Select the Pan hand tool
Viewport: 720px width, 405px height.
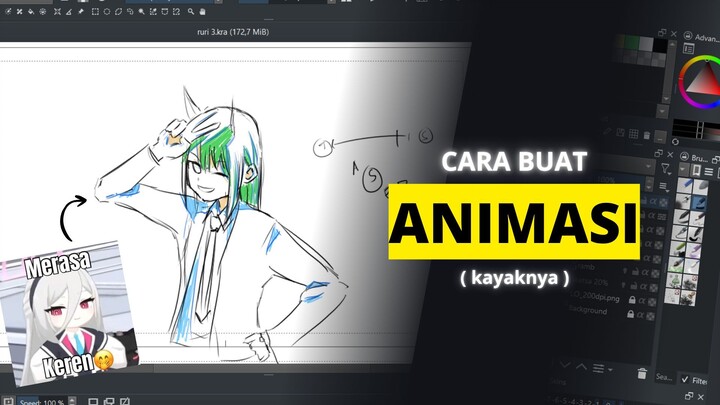pos(202,11)
